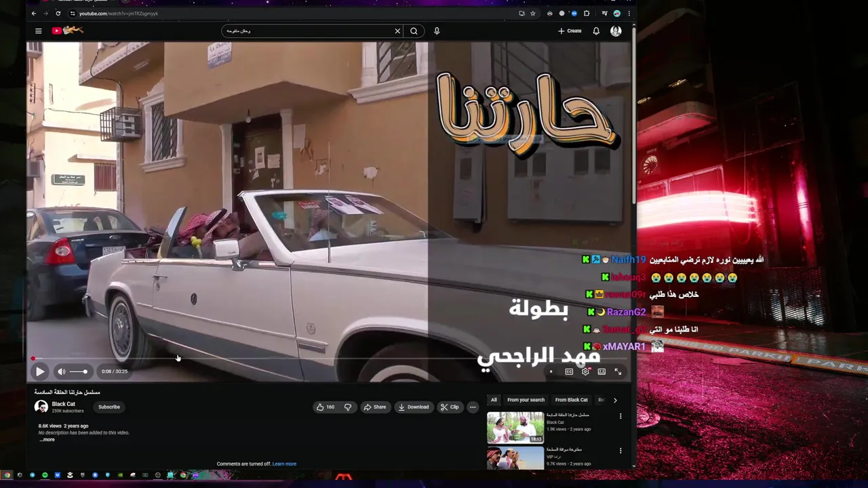Download the video
The width and height of the screenshot is (868, 488).
click(x=414, y=407)
